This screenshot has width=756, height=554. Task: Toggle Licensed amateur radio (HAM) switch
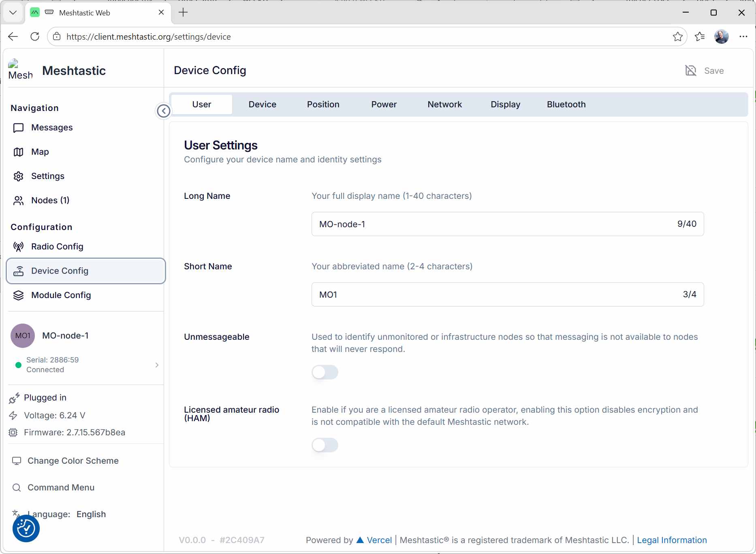(325, 445)
